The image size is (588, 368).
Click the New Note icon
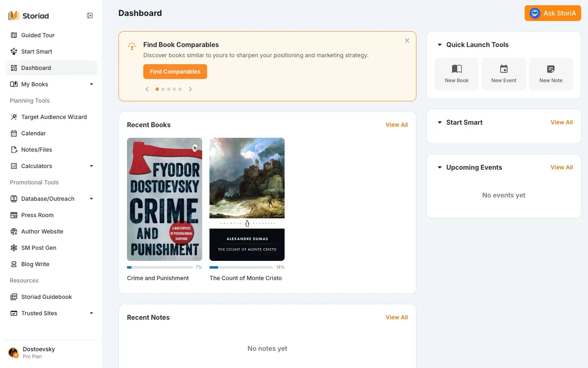click(x=551, y=69)
